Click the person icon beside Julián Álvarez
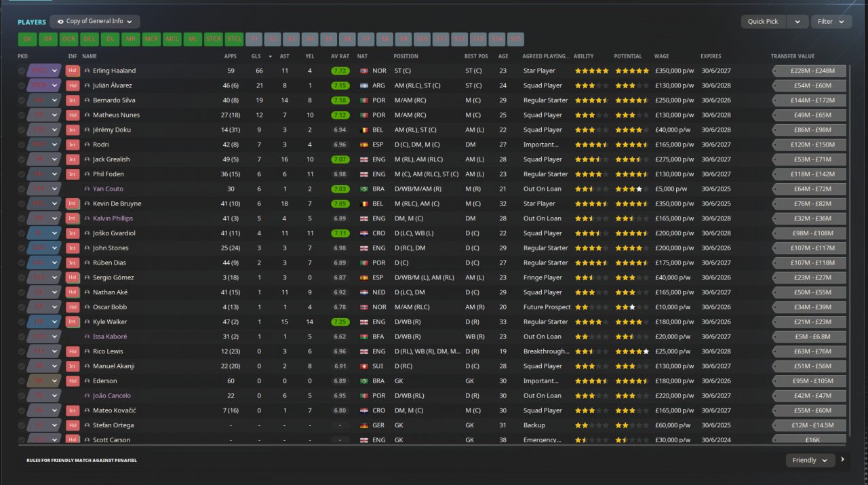 [87, 85]
